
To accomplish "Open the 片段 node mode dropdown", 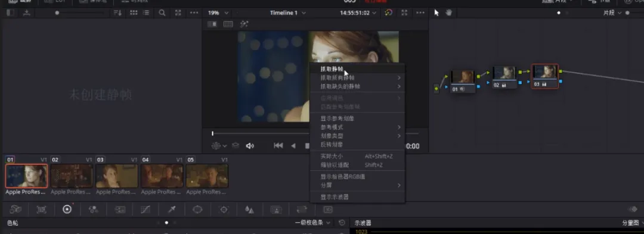I will pyautogui.click(x=612, y=13).
